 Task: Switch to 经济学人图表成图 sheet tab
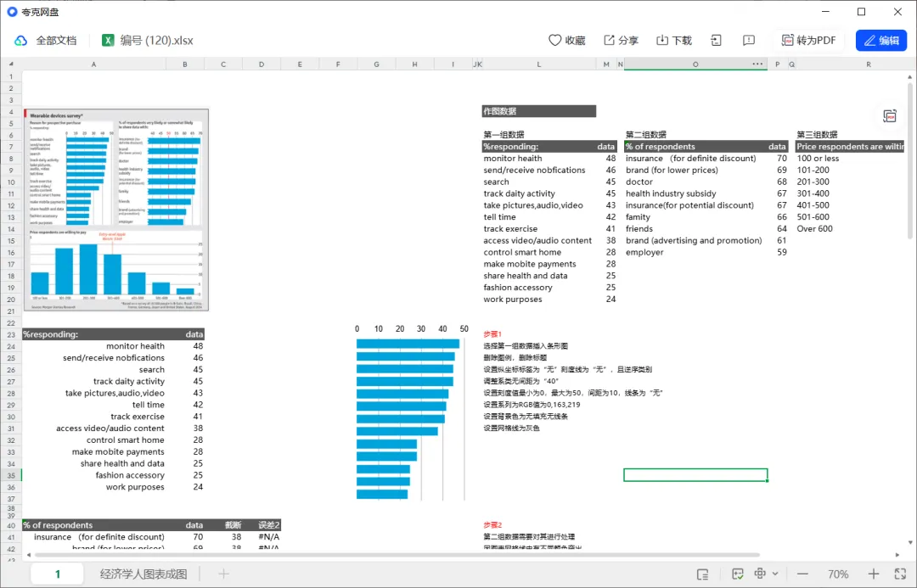pos(143,574)
